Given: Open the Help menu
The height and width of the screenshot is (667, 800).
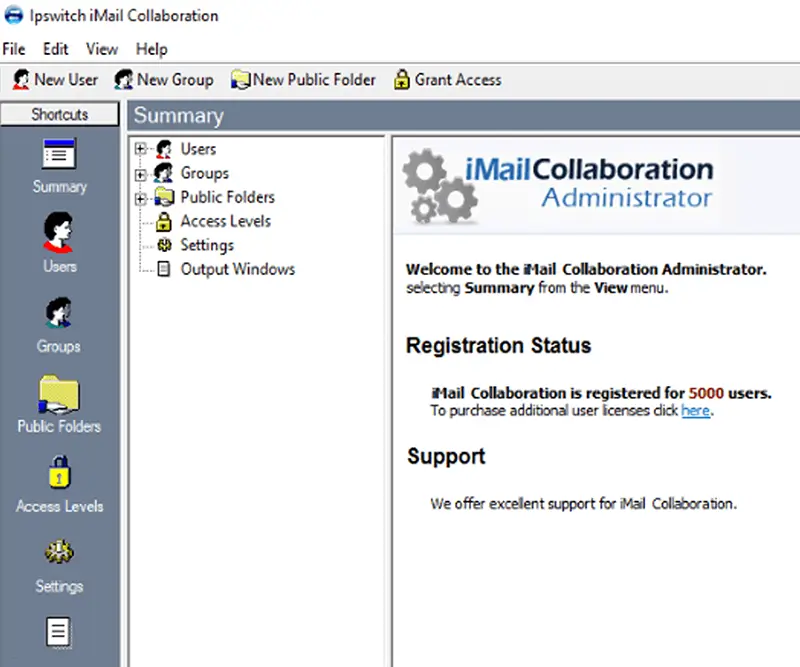Looking at the screenshot, I should tap(152, 49).
